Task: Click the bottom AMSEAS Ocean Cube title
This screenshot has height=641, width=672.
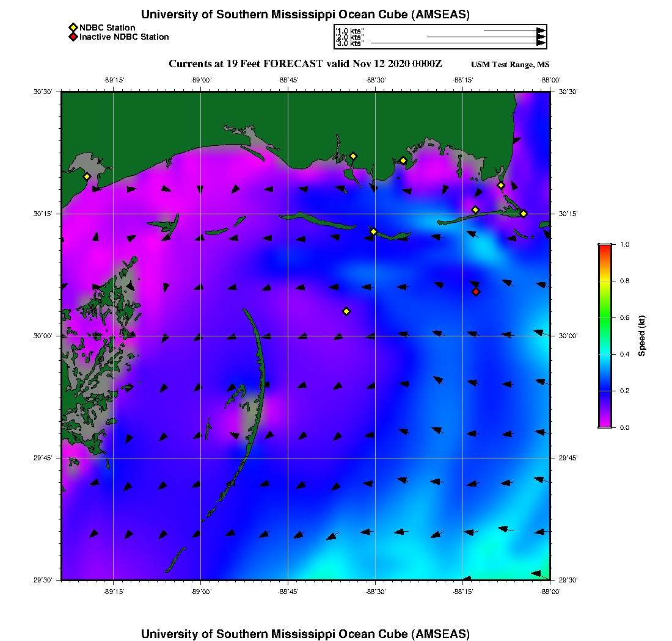Action: 305,634
